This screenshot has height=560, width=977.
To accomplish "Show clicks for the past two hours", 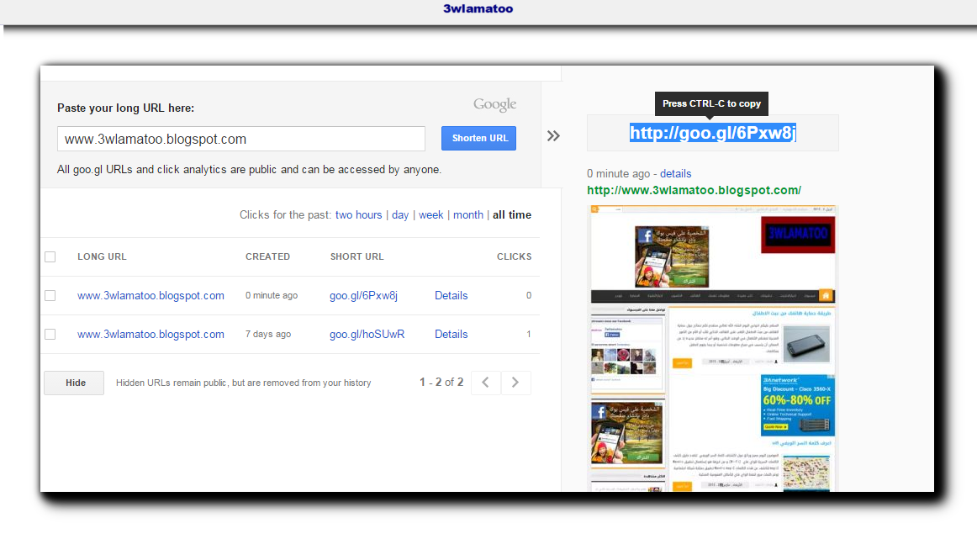I will [358, 215].
